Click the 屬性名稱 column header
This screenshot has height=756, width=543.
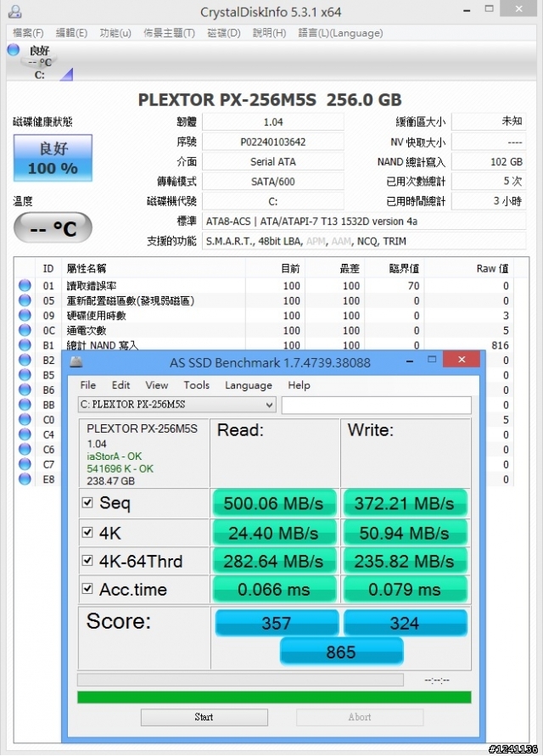pos(87,269)
